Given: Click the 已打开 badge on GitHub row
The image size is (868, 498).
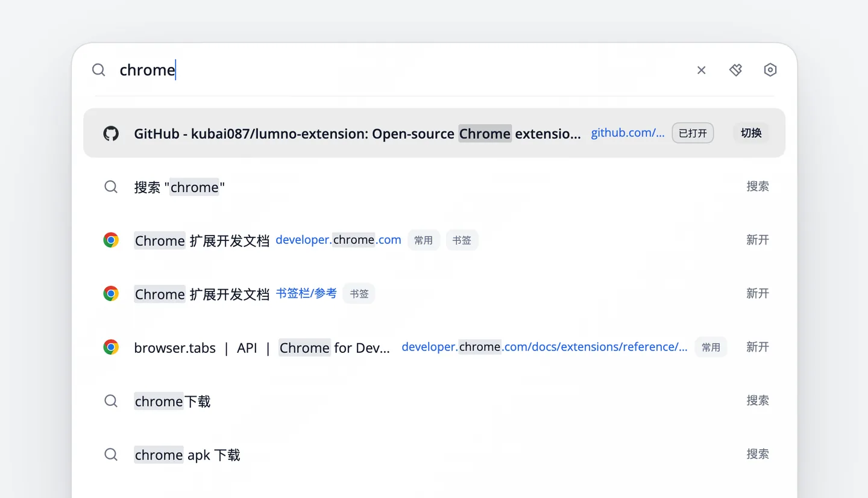Looking at the screenshot, I should coord(693,133).
